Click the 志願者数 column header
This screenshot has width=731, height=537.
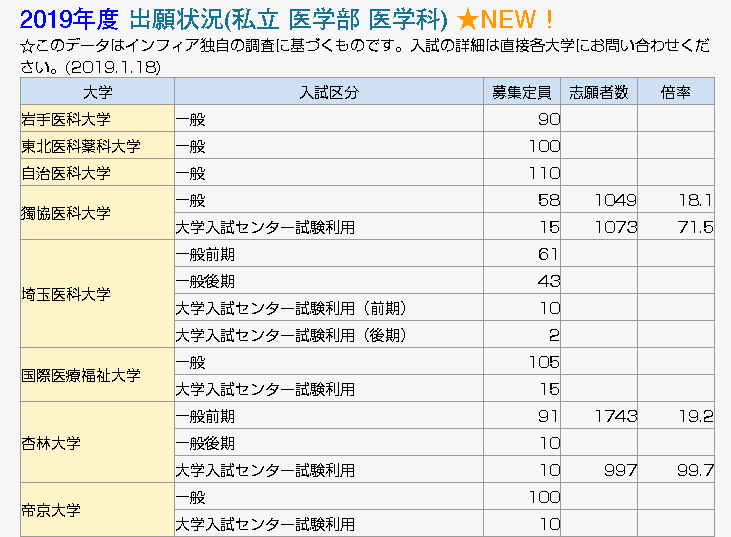[599, 92]
